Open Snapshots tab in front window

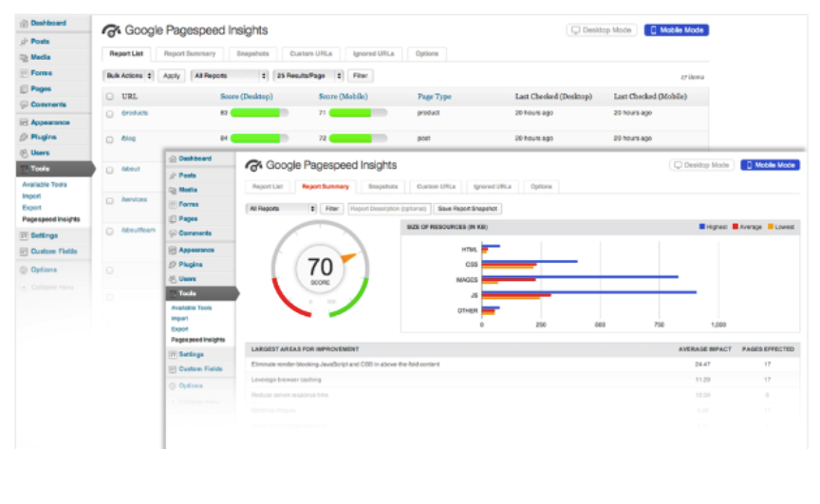(x=382, y=187)
